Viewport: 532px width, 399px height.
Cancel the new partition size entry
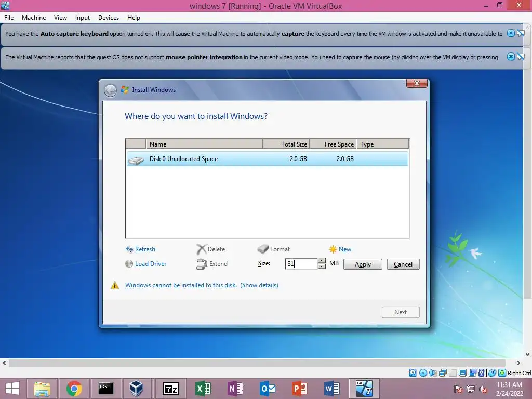(403, 264)
